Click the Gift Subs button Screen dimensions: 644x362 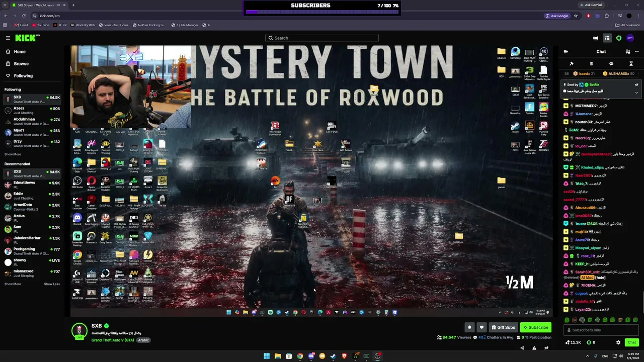tap(503, 327)
